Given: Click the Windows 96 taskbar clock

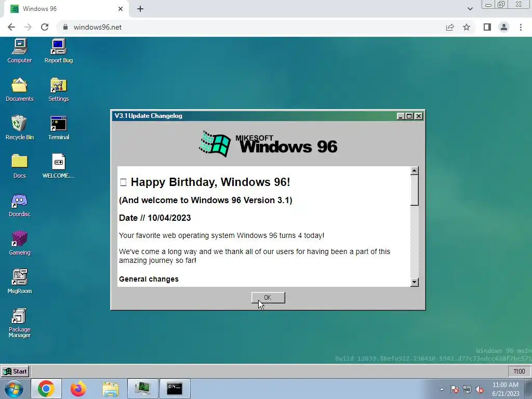Looking at the screenshot, I should tap(519, 371).
